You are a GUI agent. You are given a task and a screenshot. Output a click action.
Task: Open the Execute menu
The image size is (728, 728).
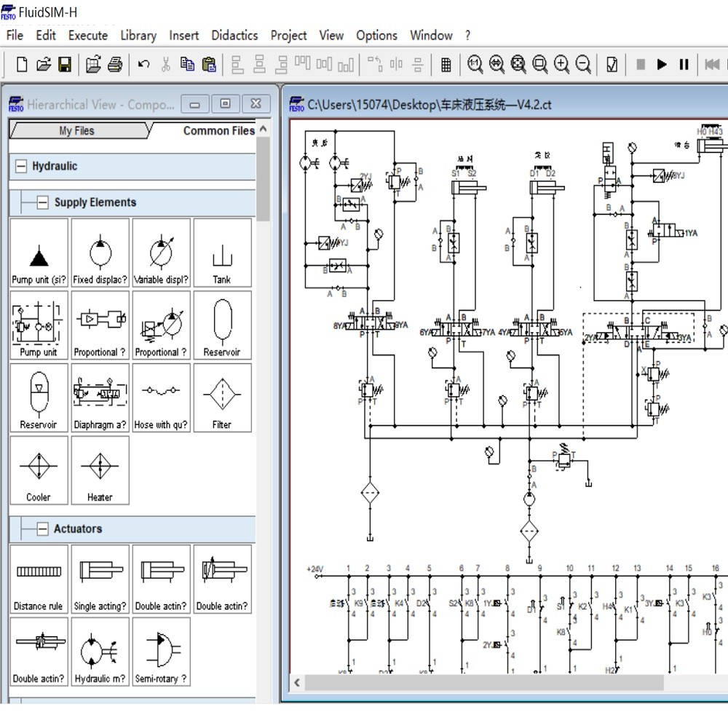click(x=87, y=35)
